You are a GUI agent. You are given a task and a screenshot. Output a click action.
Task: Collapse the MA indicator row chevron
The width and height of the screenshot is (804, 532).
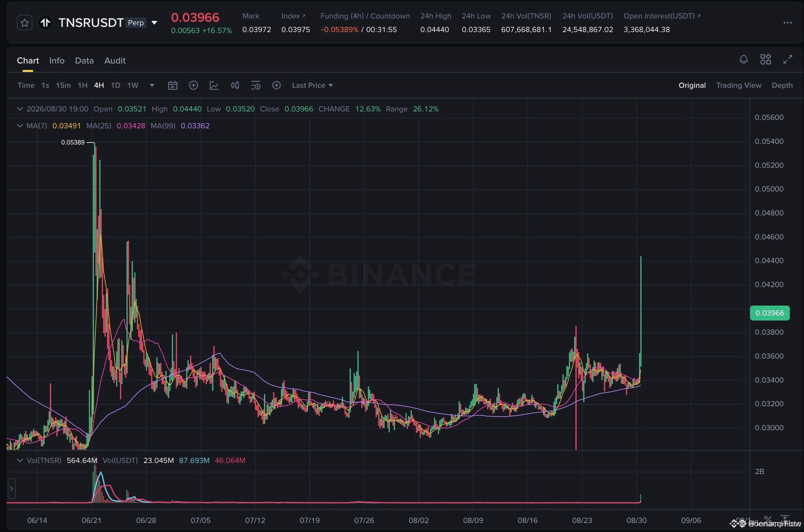pyautogui.click(x=20, y=125)
